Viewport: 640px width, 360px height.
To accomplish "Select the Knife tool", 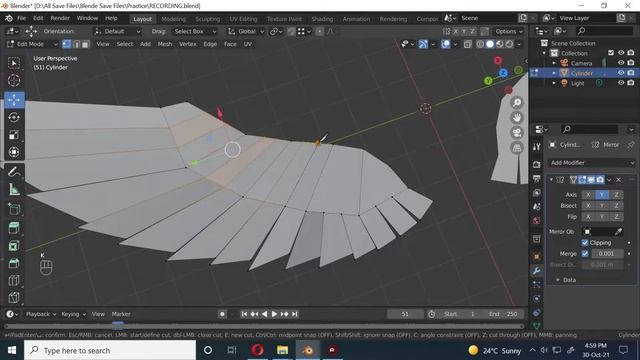I will [x=14, y=297].
